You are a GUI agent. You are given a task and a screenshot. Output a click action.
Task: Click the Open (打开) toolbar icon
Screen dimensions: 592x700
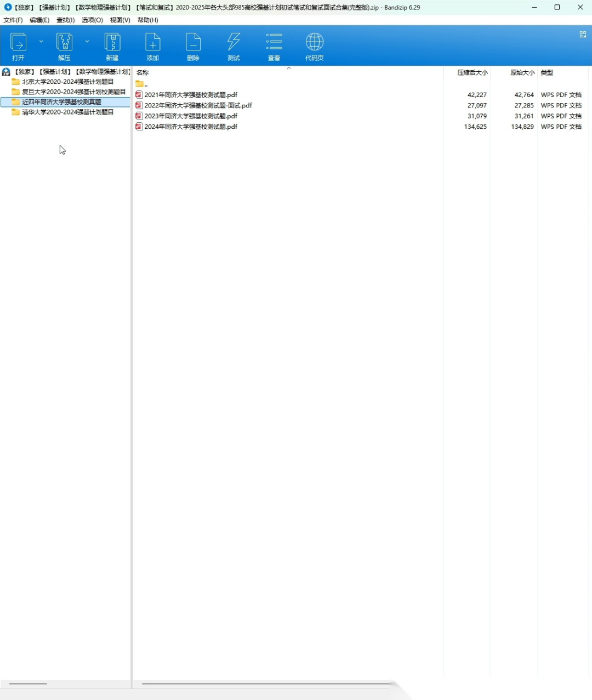[19, 43]
